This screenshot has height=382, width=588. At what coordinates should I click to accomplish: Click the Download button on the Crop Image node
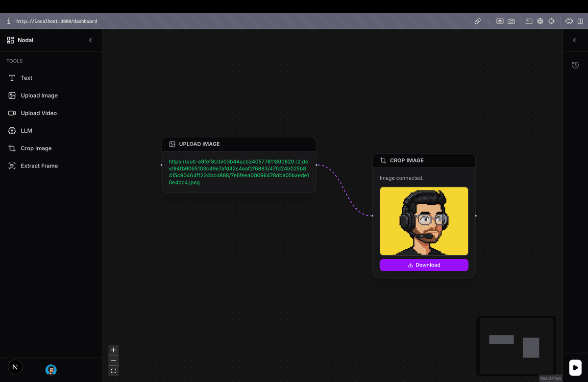click(x=424, y=265)
